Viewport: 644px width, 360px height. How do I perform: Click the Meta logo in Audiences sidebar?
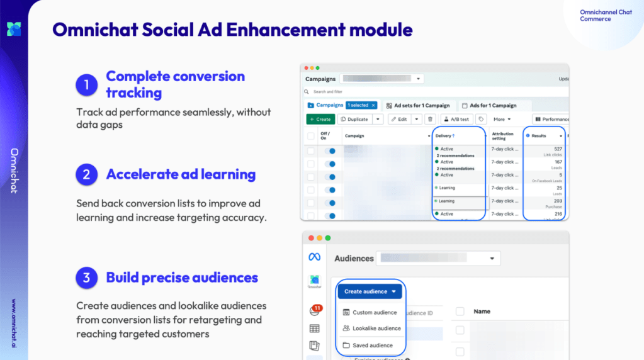314,257
